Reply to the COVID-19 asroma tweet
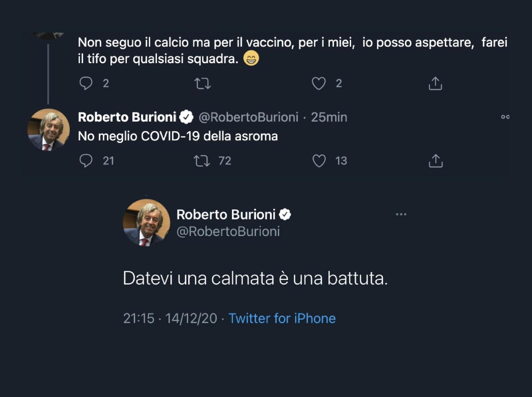This screenshot has width=532, height=397. pos(86,161)
